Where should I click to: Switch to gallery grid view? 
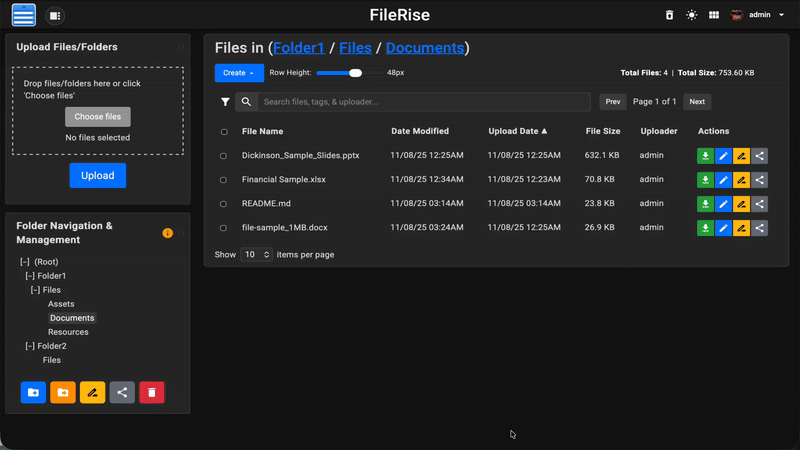(714, 15)
